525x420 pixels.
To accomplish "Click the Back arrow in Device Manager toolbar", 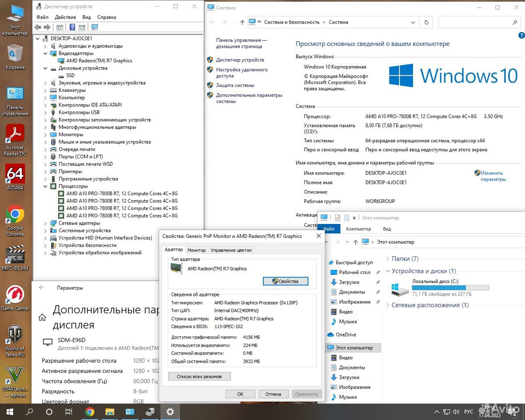I will pyautogui.click(x=38, y=27).
